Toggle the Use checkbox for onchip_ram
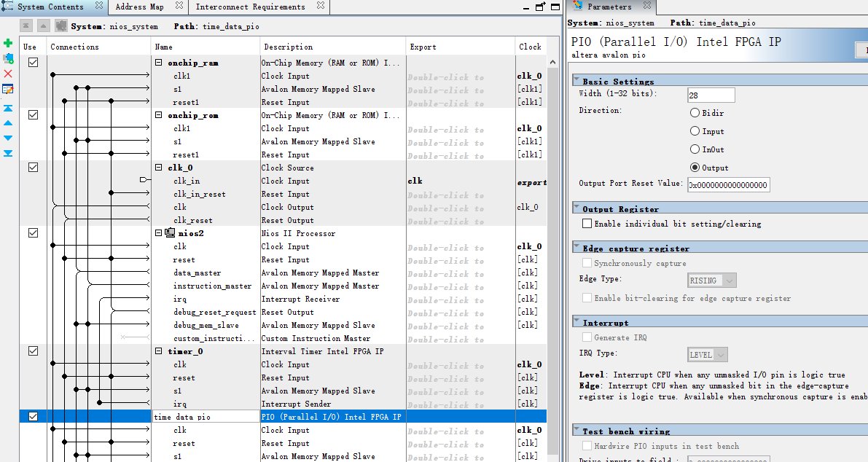 pyautogui.click(x=34, y=63)
